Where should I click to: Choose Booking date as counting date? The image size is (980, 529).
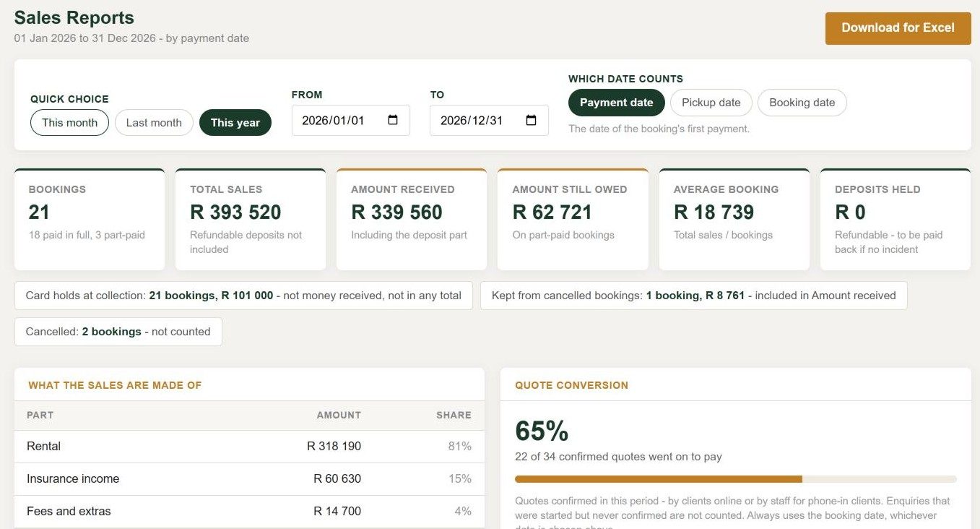(802, 103)
